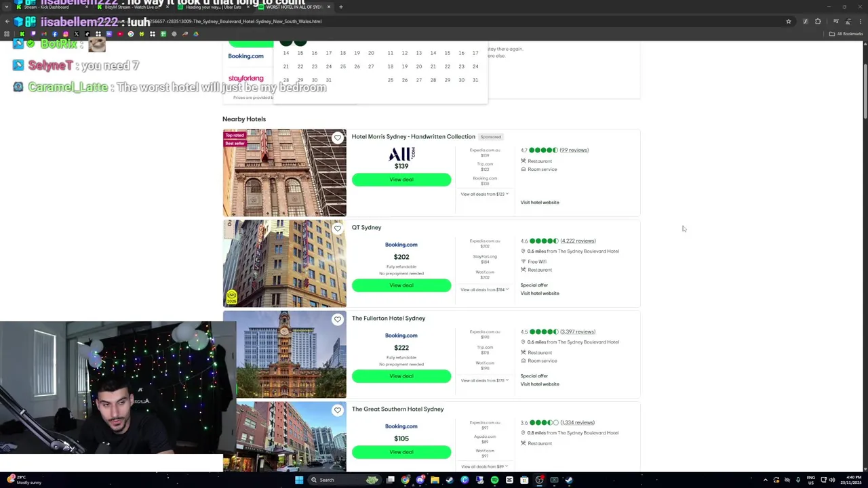Save Hotel Morris Sydney with heart icon

click(338, 138)
